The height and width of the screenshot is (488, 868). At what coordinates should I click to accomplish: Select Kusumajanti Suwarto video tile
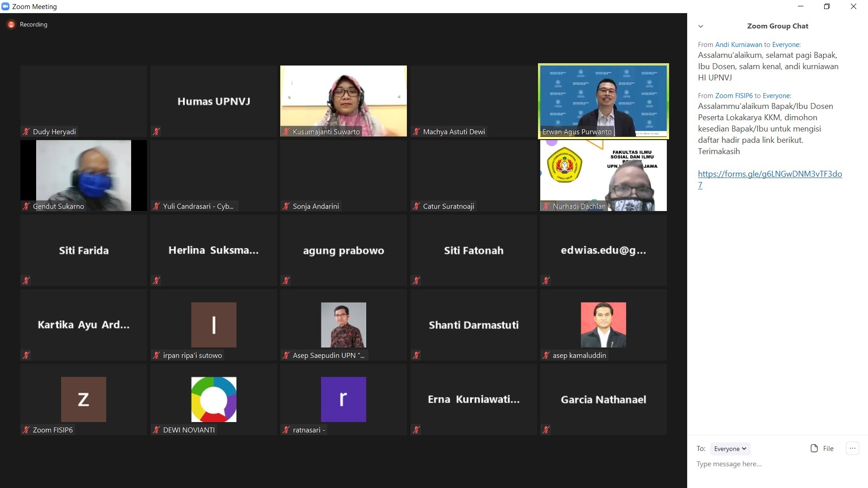click(x=343, y=100)
